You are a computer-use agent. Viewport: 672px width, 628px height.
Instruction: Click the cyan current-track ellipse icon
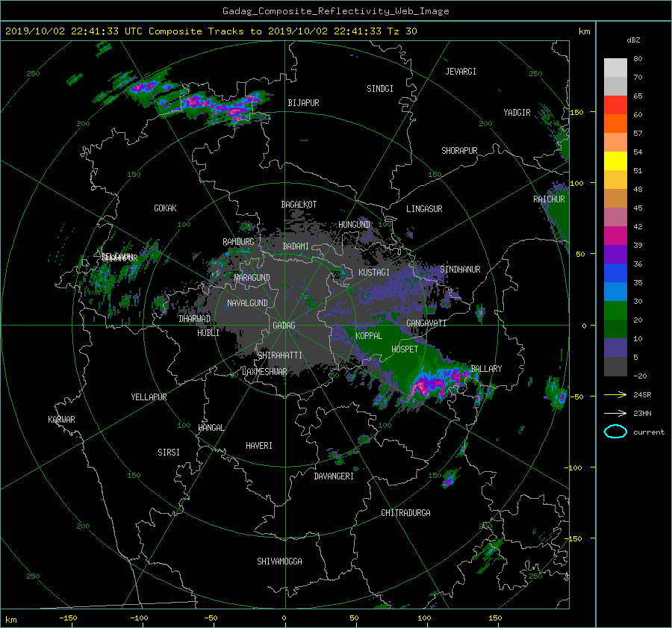click(x=615, y=432)
